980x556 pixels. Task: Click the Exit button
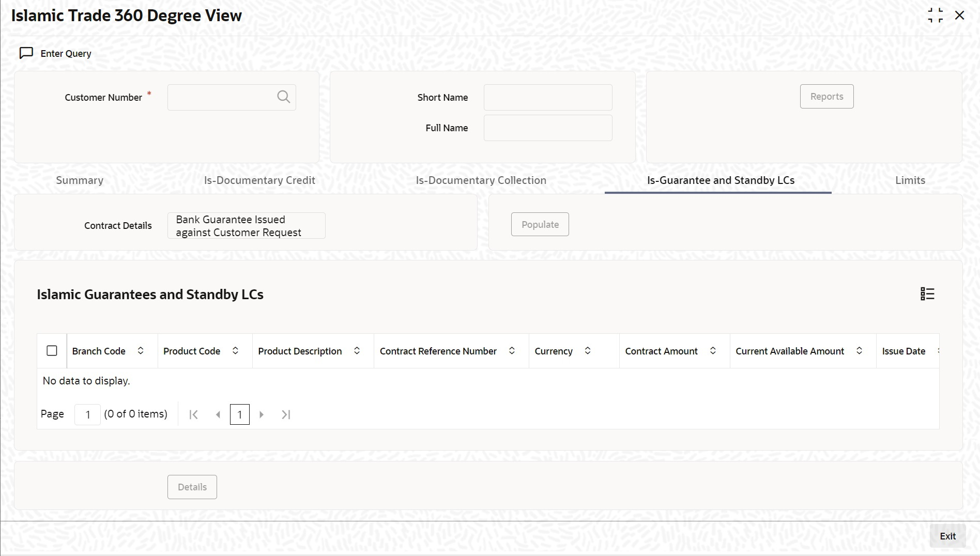coord(947,536)
